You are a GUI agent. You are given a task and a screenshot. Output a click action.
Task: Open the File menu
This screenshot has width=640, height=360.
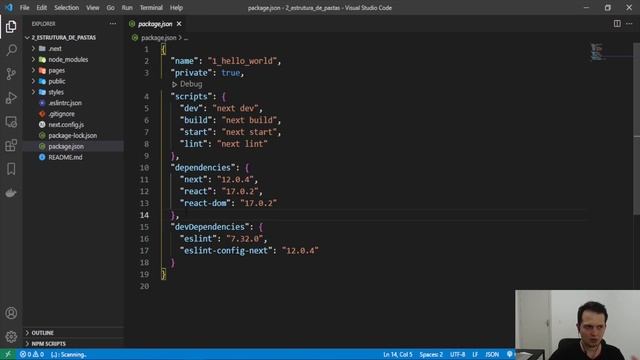pyautogui.click(x=24, y=8)
